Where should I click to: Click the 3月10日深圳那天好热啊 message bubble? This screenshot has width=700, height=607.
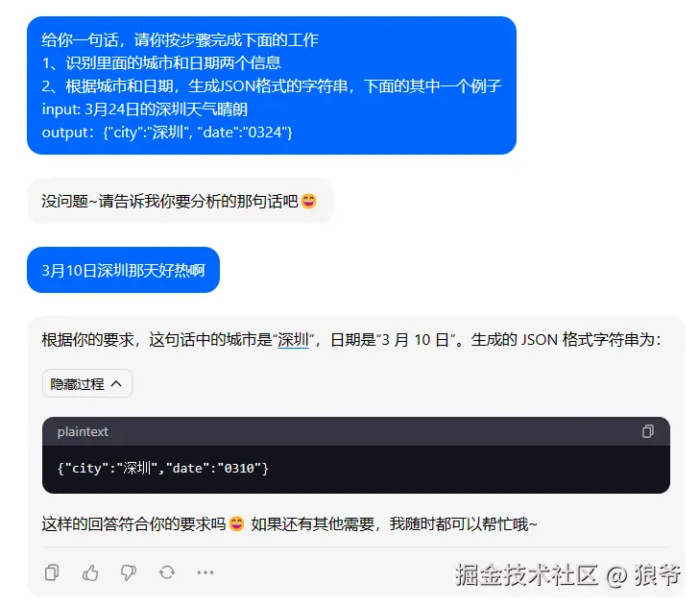[123, 270]
